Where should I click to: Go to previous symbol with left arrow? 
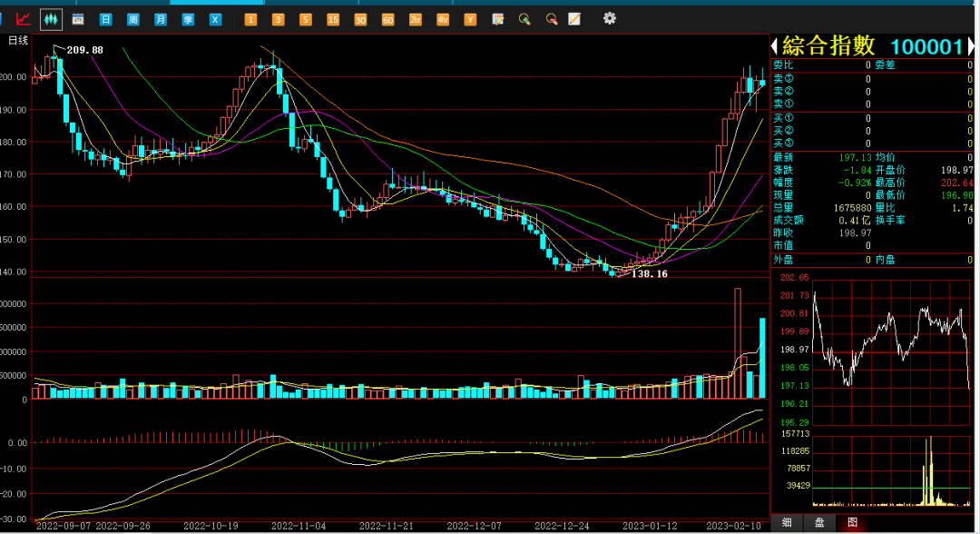pos(775,45)
